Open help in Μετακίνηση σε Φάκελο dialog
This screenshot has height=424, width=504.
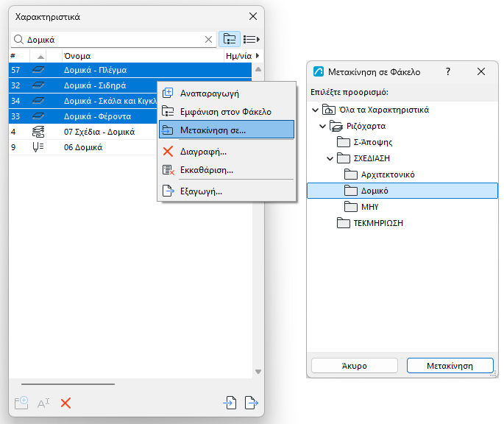click(x=448, y=71)
